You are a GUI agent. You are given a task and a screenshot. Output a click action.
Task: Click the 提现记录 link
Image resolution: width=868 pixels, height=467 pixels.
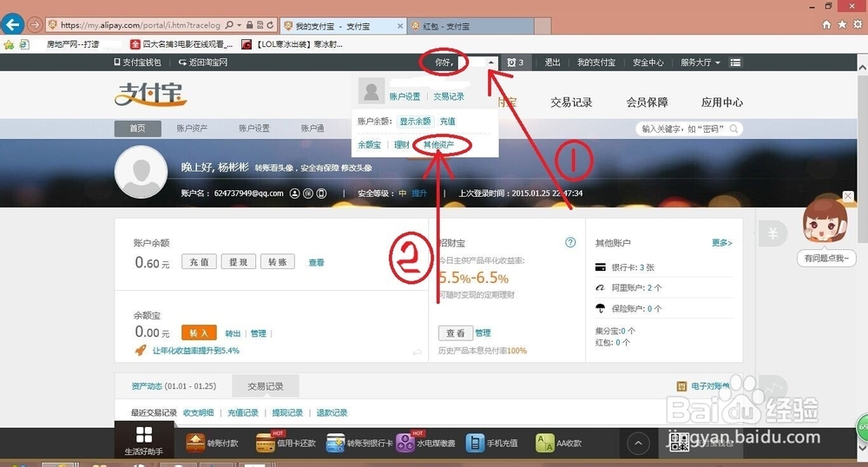(287, 413)
